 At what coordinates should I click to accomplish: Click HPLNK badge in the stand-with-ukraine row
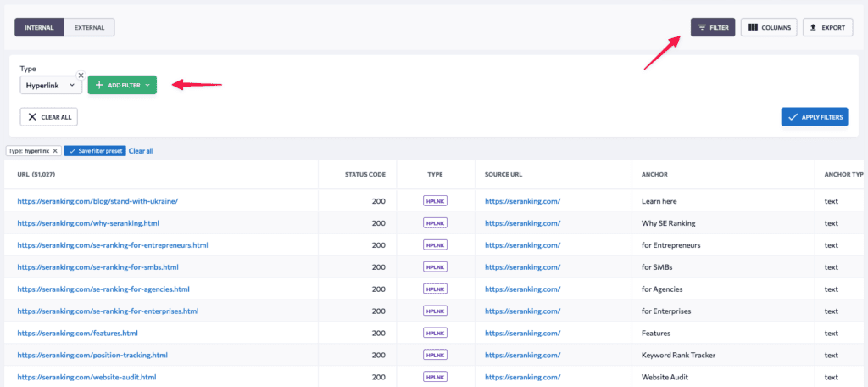point(435,201)
